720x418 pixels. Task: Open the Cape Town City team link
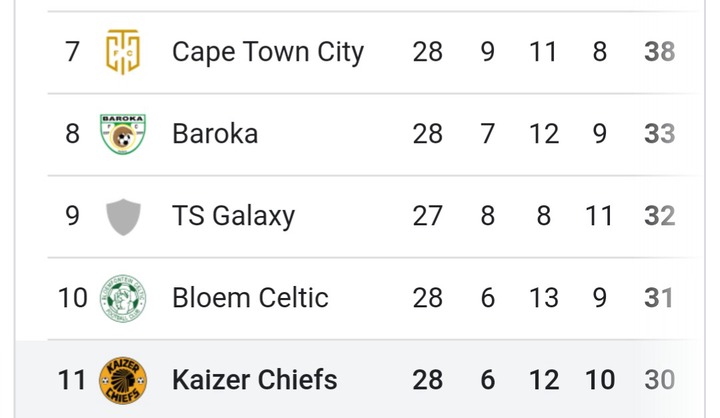point(267,52)
